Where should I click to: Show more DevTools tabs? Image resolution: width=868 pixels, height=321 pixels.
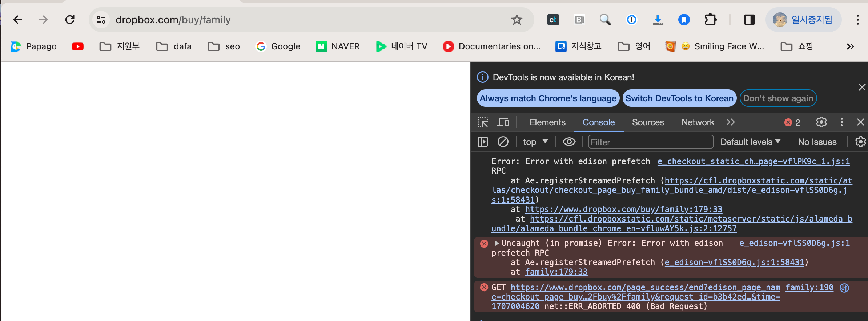pos(730,122)
